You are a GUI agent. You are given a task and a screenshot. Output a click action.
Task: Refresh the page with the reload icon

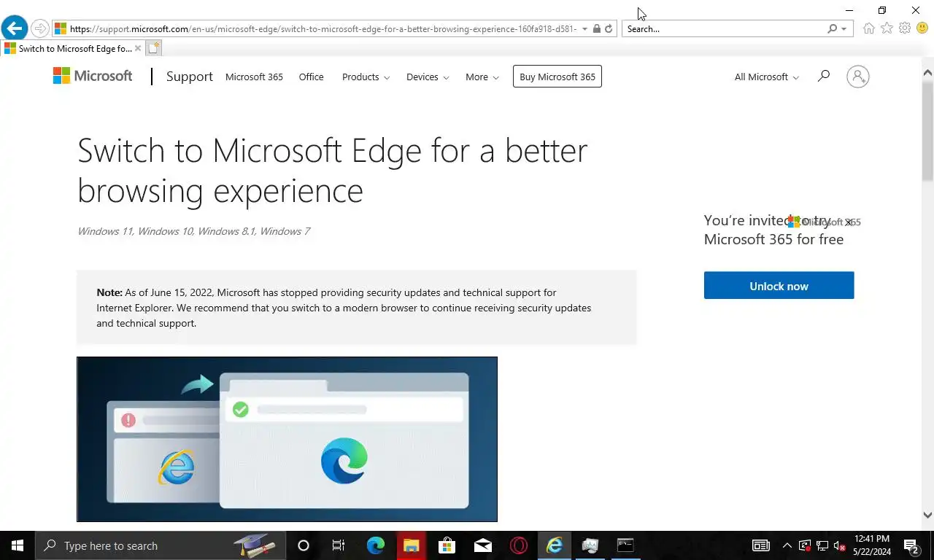[x=609, y=29]
